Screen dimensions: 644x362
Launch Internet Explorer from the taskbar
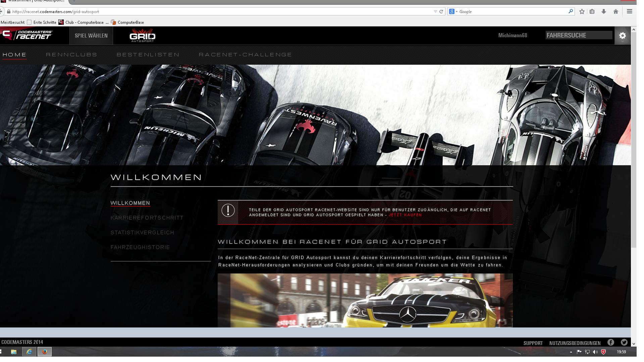29,352
